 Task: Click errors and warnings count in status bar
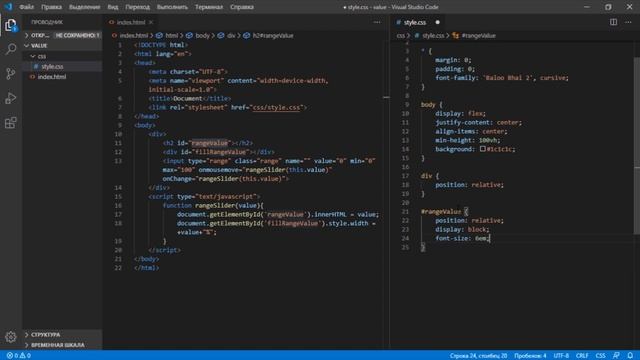pyautogui.click(x=19, y=356)
